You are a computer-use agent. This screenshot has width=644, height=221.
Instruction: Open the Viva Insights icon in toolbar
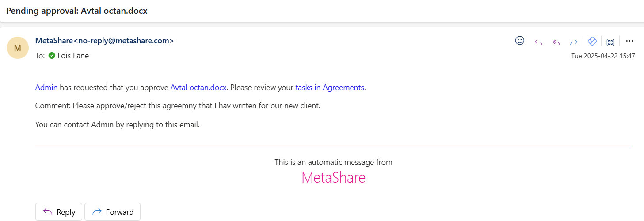click(x=592, y=41)
